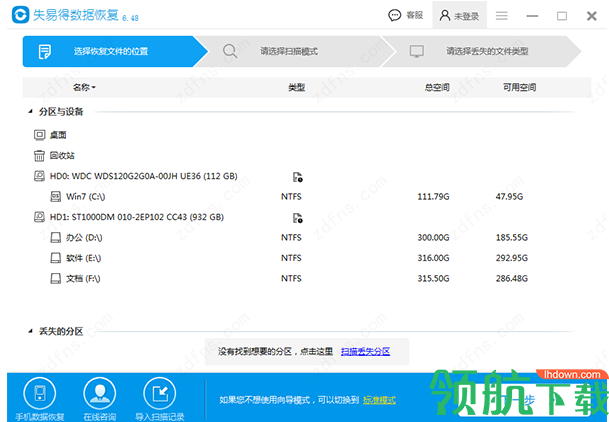Maximize the application window
609x422 pixels.
[562, 16]
